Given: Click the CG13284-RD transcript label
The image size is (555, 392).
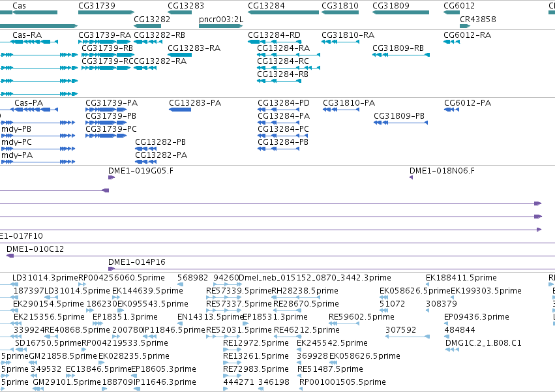Looking at the screenshot, I should coord(274,35).
